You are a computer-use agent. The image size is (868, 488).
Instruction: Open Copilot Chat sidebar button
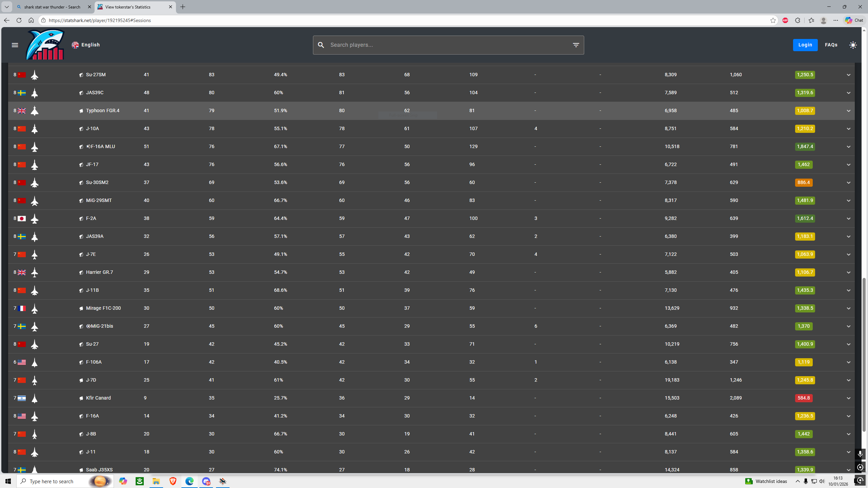click(x=854, y=20)
